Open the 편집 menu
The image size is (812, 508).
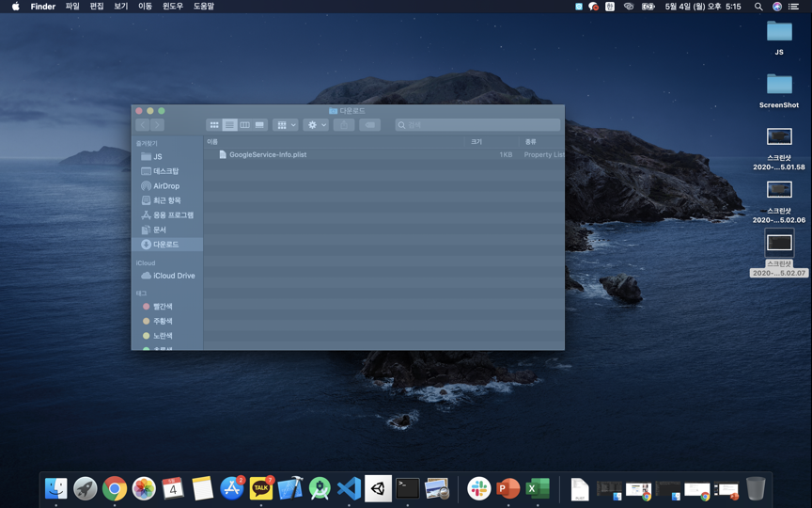[97, 7]
